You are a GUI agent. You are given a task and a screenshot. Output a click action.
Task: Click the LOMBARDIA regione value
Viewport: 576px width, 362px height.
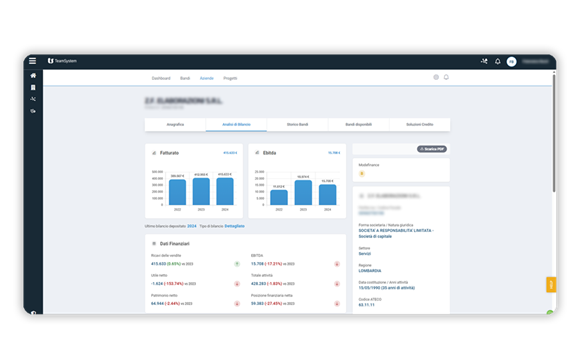pos(370,271)
